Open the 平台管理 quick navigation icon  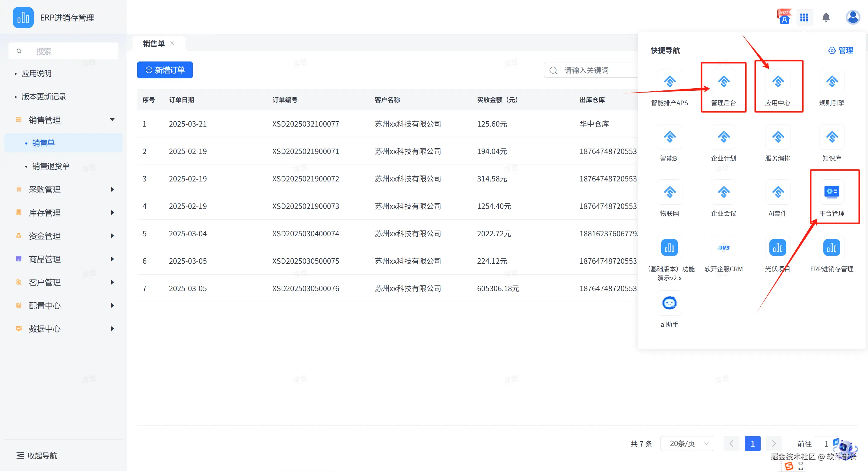click(831, 192)
